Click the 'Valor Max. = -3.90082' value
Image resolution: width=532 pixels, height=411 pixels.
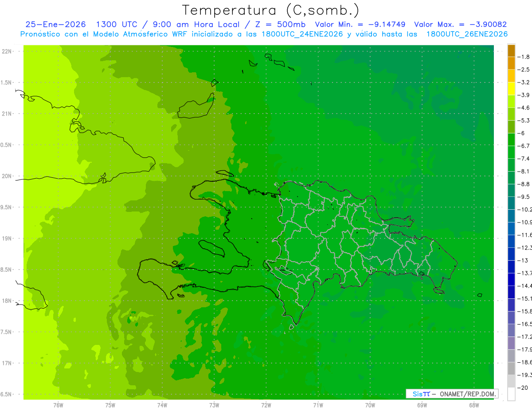point(460,24)
